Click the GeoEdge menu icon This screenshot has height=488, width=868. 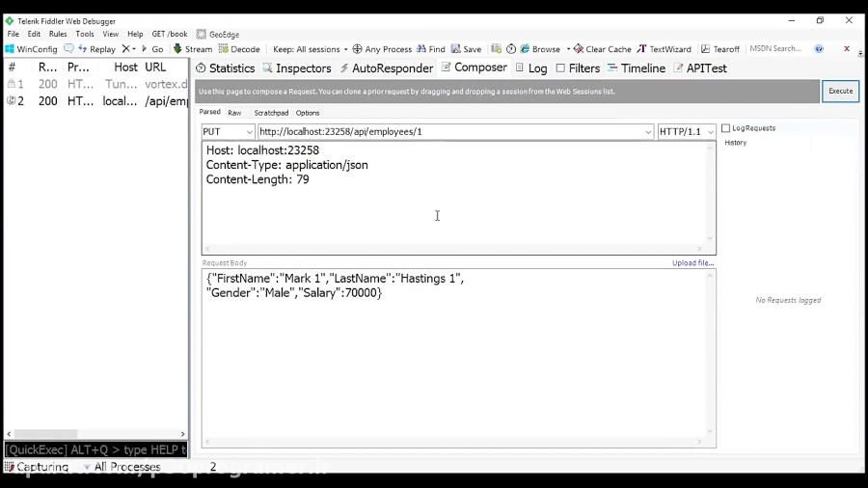[202, 35]
